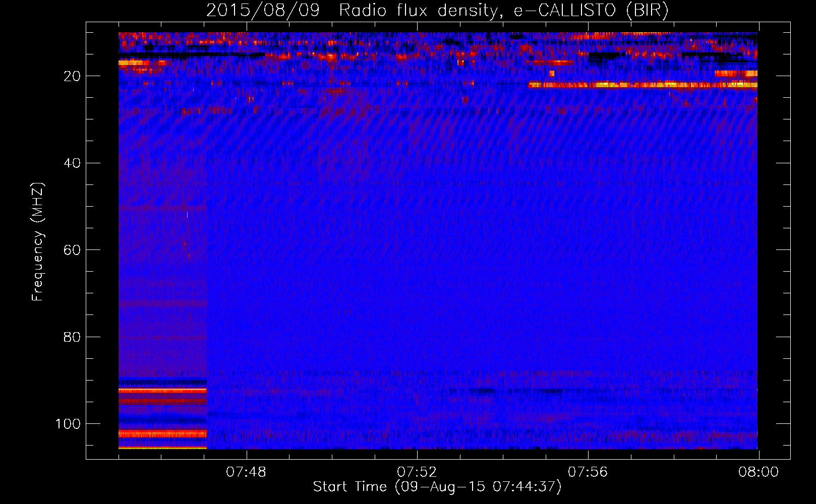Click the 100 frequency tick label

[x=68, y=424]
